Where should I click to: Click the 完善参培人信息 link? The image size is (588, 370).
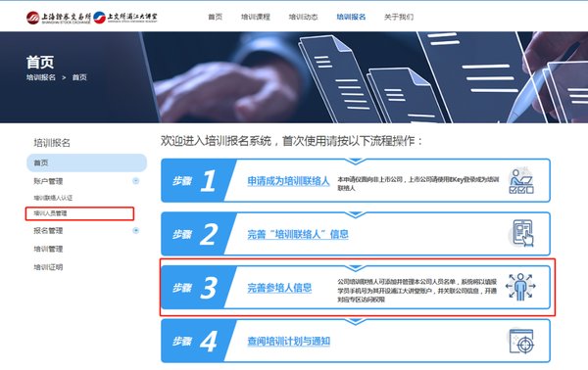click(279, 288)
